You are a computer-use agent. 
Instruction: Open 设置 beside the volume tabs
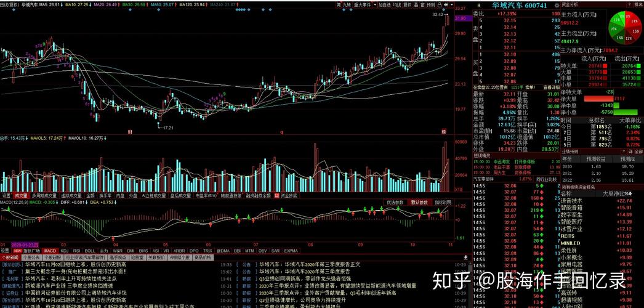[x=6, y=196]
